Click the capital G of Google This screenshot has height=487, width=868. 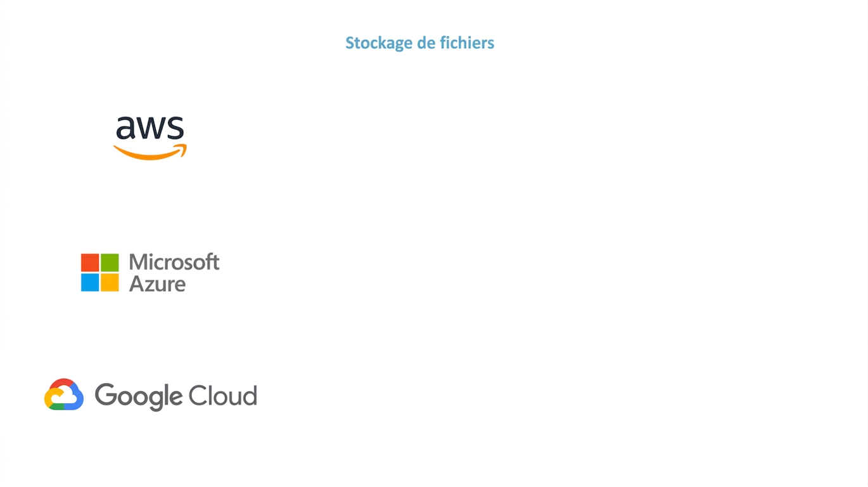coord(105,395)
